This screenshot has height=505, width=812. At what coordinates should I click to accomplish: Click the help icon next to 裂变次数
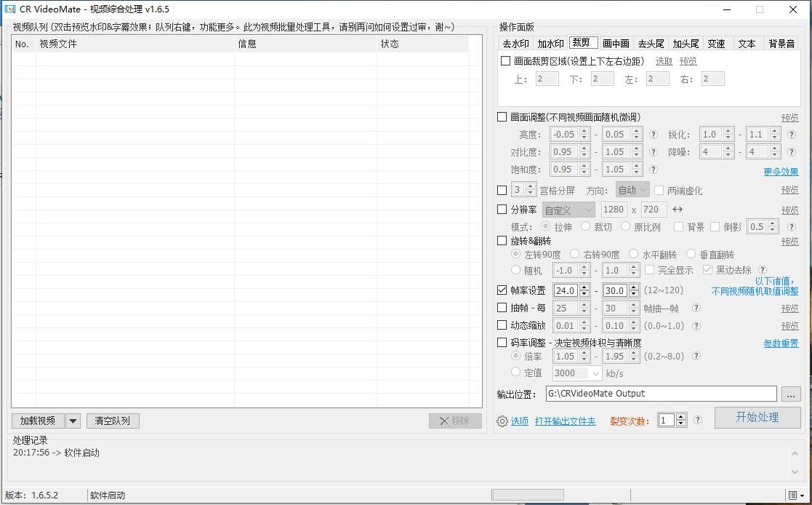pyautogui.click(x=698, y=420)
